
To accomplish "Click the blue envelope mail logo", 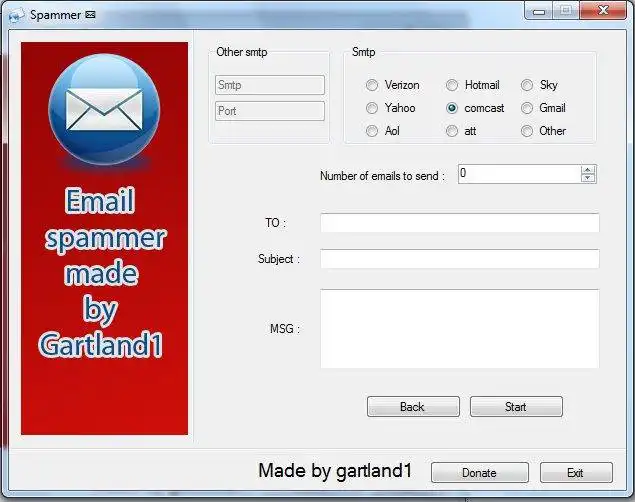I will pos(104,109).
